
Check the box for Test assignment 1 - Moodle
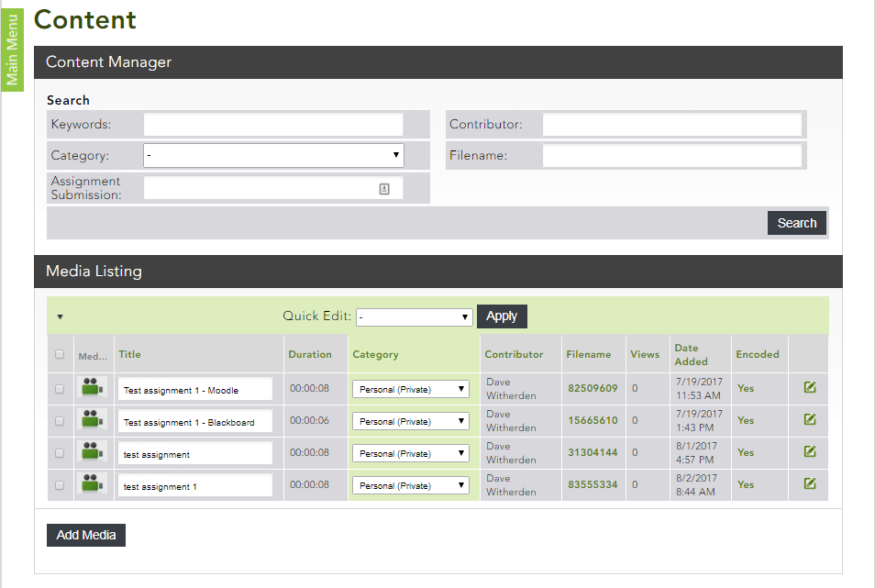[x=60, y=389]
